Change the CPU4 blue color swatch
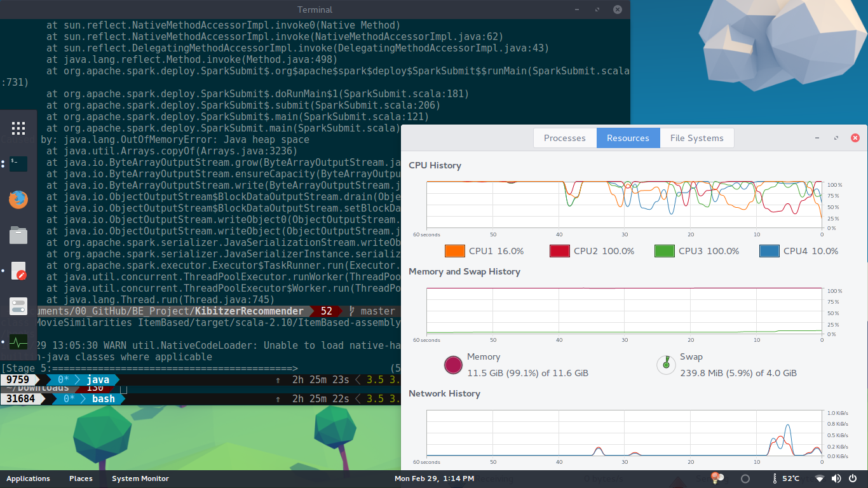This screenshot has width=868, height=488. pyautogui.click(x=770, y=251)
